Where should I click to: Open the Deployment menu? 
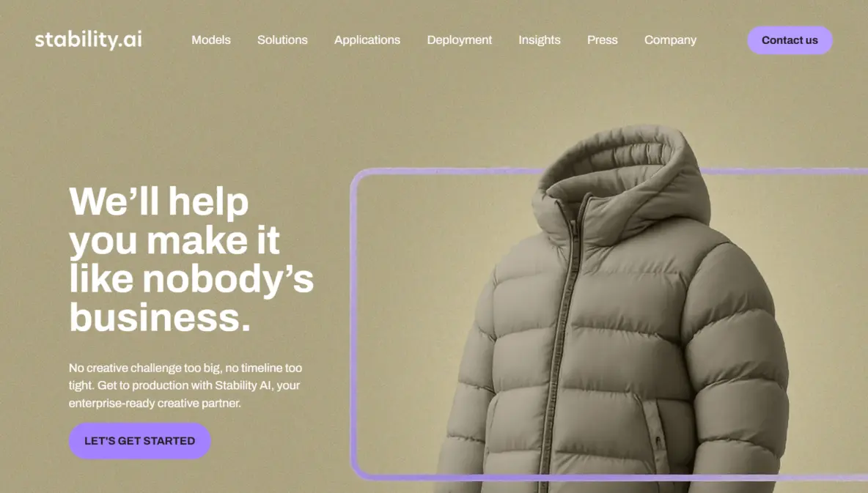[x=460, y=40]
